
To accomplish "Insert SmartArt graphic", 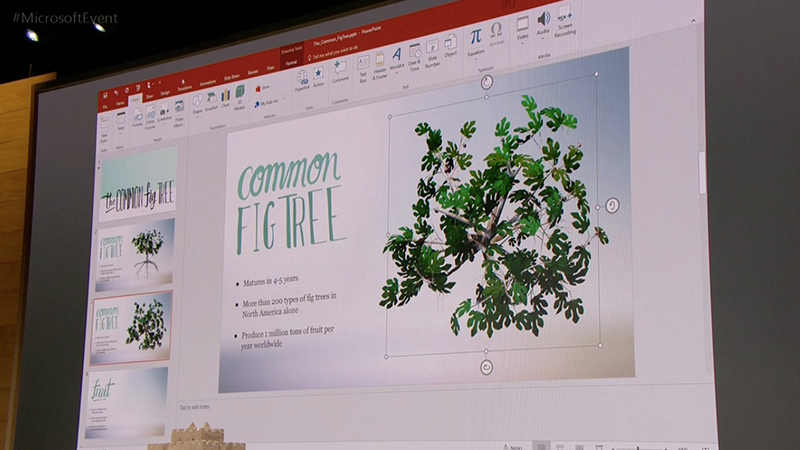I will pyautogui.click(x=211, y=101).
